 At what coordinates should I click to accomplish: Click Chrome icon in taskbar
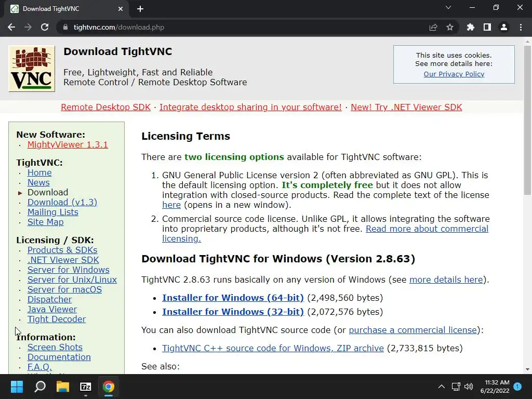tap(109, 387)
